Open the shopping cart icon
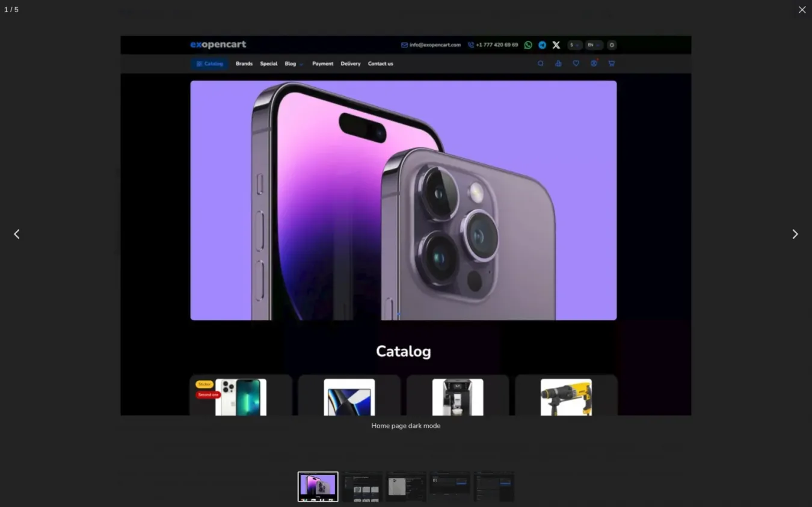812x507 pixels. click(x=611, y=64)
